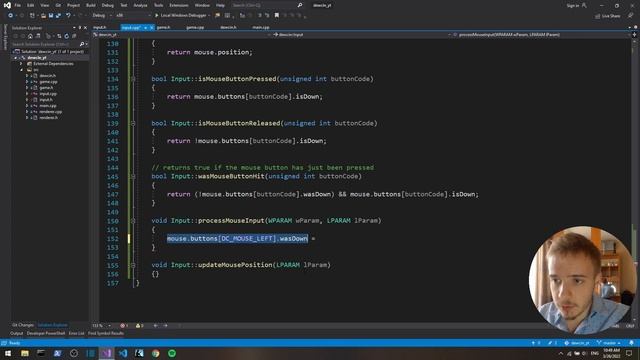The height and width of the screenshot is (360, 640).
Task: Open the Debug menu
Action: click(x=108, y=5)
